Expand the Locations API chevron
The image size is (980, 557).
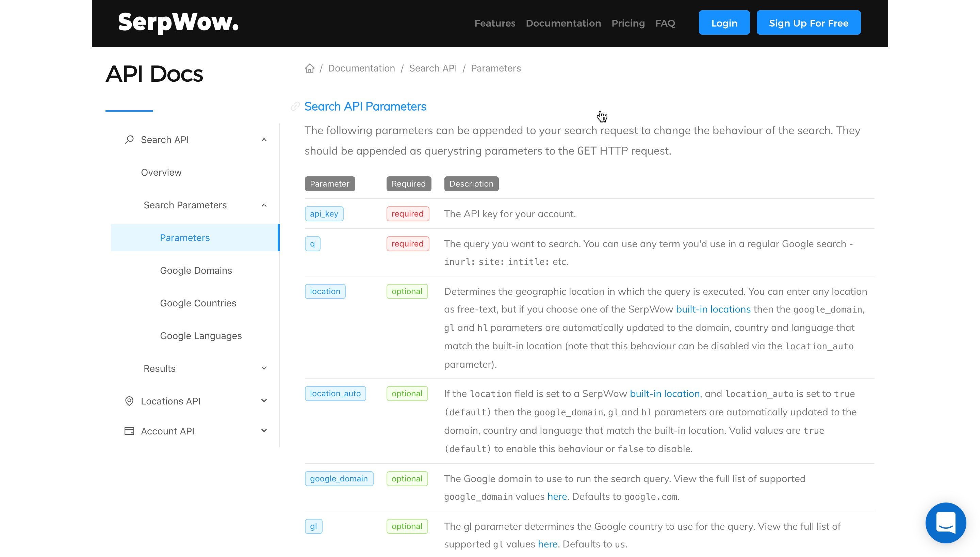264,400
